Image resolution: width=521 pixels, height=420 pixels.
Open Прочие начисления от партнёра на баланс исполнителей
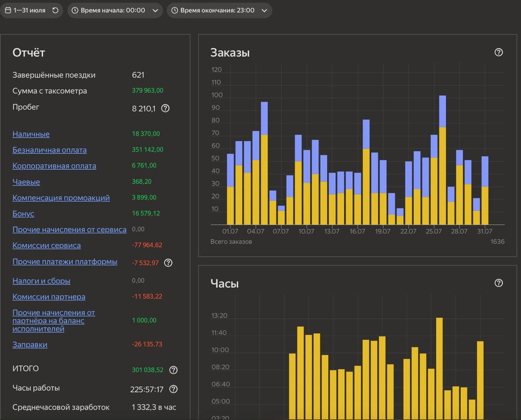pyautogui.click(x=54, y=321)
